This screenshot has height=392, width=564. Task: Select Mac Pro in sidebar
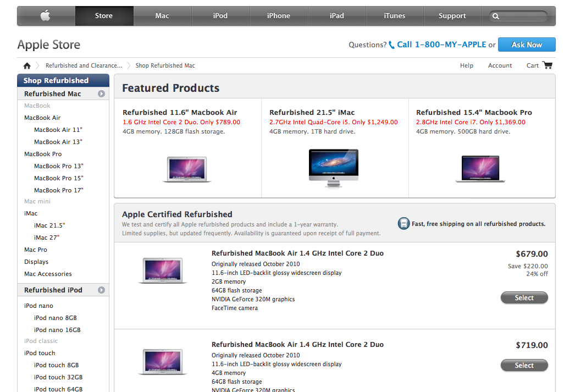click(36, 250)
